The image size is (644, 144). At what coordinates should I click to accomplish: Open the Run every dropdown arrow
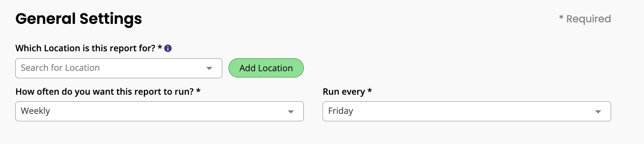598,112
